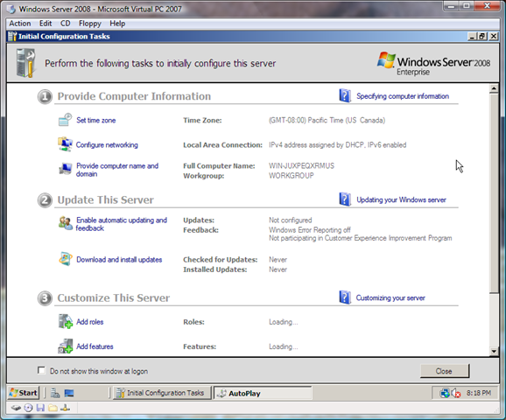Click the Virtual PC network adapter status icon
506x420 pixels.
[65, 408]
